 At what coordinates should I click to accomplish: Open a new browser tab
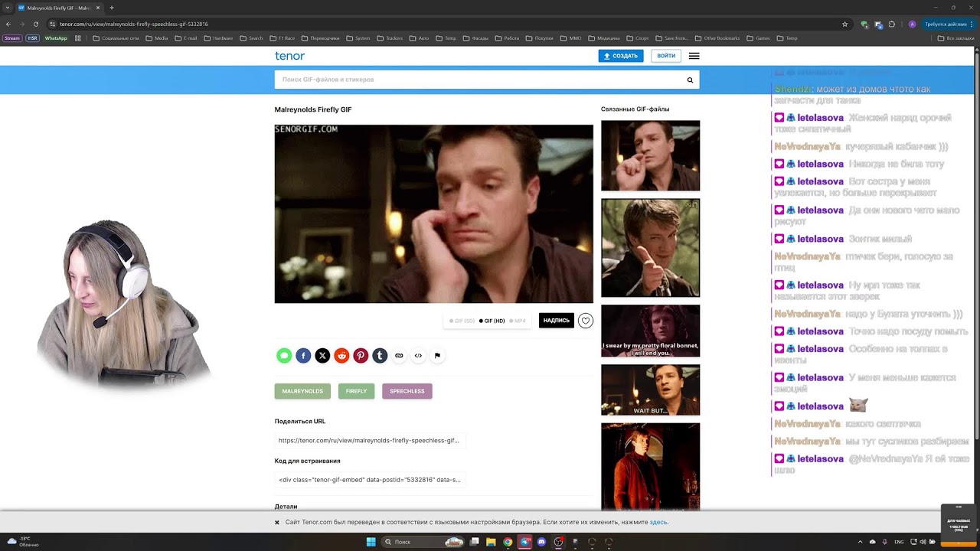(x=112, y=8)
